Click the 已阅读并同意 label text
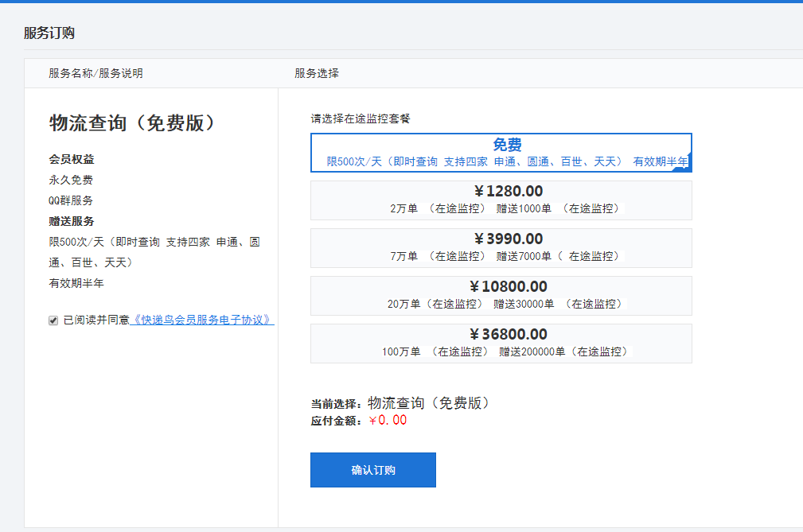Screen dimensions: 803x532 tap(96, 320)
